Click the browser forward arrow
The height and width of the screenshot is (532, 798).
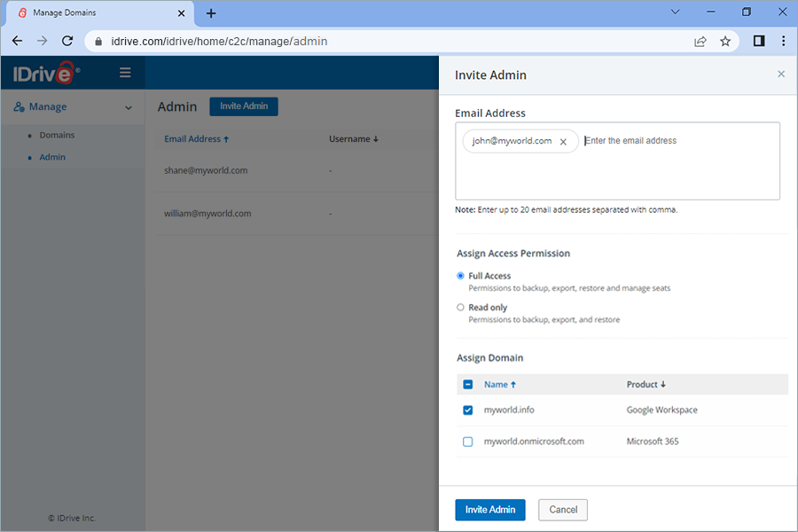coord(43,42)
